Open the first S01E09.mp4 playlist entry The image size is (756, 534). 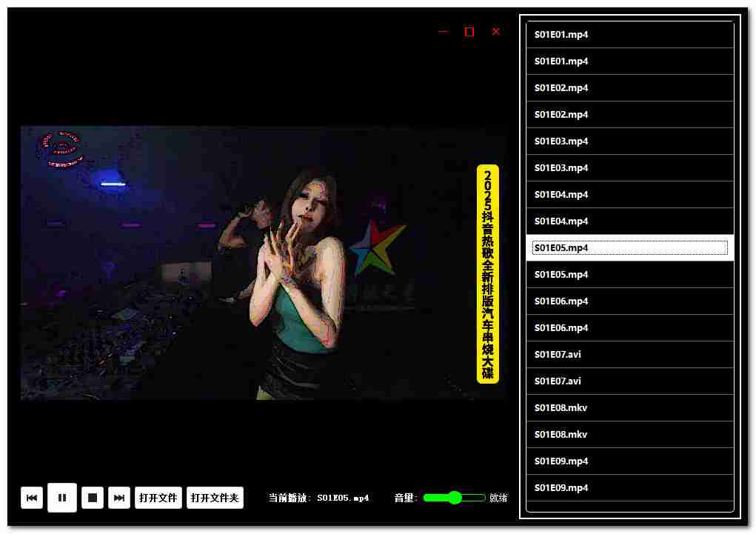tap(629, 461)
